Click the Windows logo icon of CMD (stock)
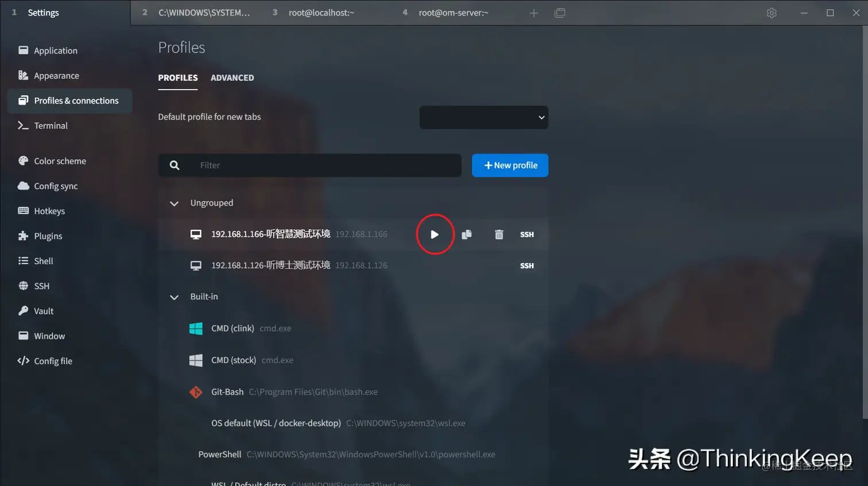868x486 pixels. click(x=196, y=360)
